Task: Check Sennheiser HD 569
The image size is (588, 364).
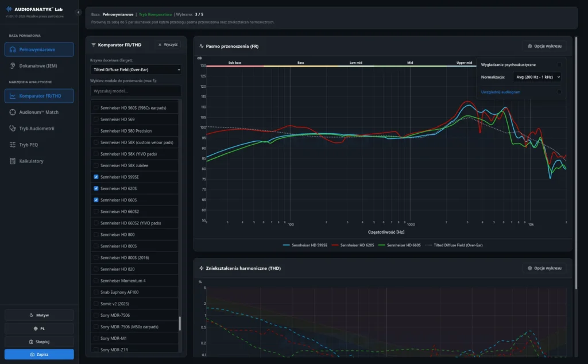Action: click(x=96, y=119)
